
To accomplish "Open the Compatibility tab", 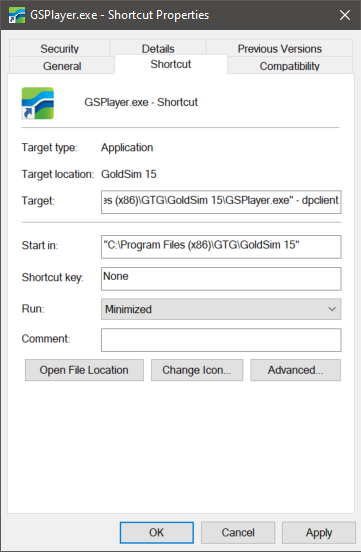I will tap(290, 65).
